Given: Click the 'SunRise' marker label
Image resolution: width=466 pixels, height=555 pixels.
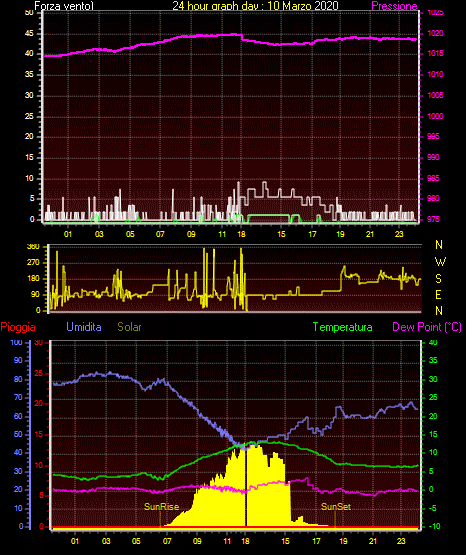Looking at the screenshot, I should click(161, 507).
